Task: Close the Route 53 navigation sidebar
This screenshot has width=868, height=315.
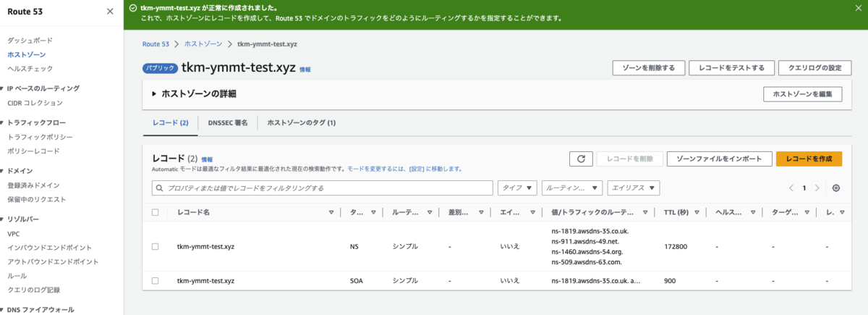Action: click(109, 12)
